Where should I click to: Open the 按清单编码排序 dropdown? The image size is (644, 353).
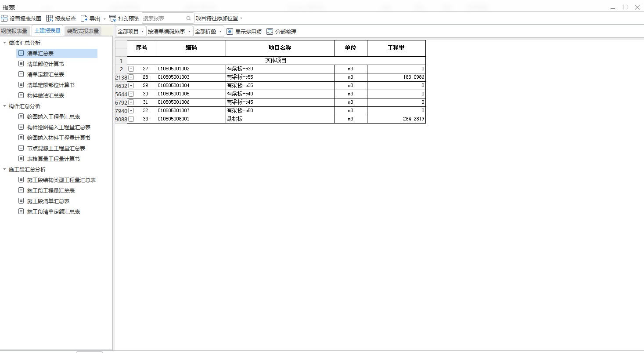pos(169,32)
